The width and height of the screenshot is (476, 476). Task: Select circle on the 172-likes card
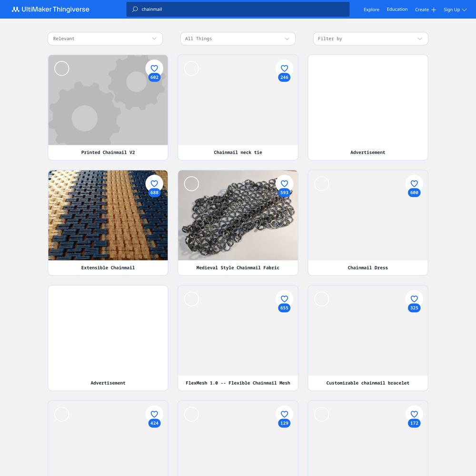pyautogui.click(x=321, y=415)
